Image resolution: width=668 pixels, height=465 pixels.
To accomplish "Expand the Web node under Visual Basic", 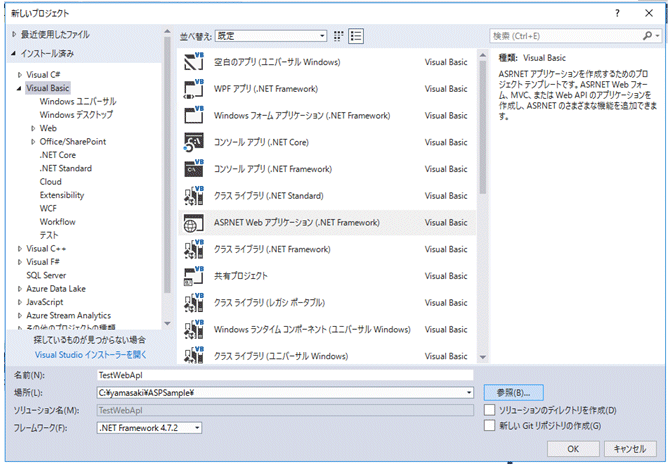I will point(33,128).
